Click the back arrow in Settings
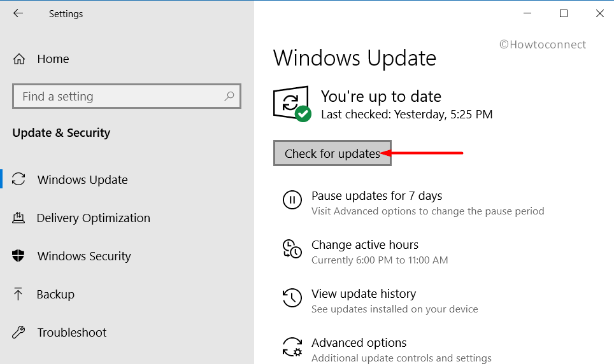 point(18,13)
